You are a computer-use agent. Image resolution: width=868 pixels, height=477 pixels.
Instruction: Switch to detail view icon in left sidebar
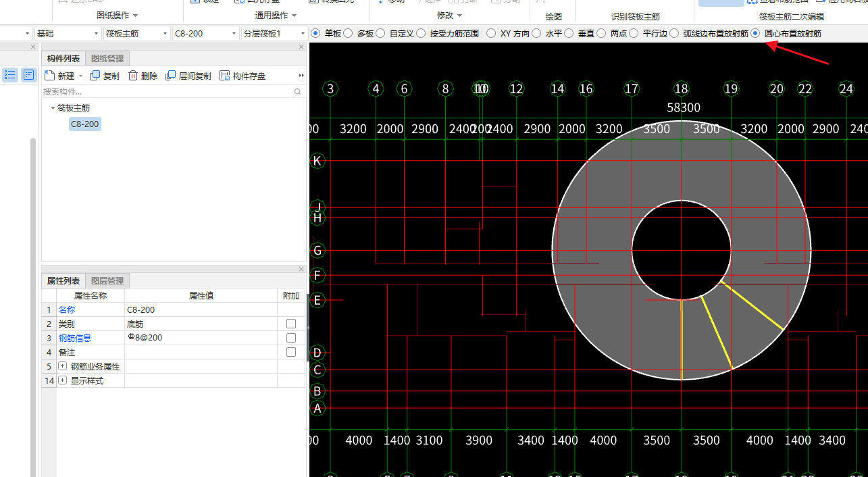(x=28, y=75)
